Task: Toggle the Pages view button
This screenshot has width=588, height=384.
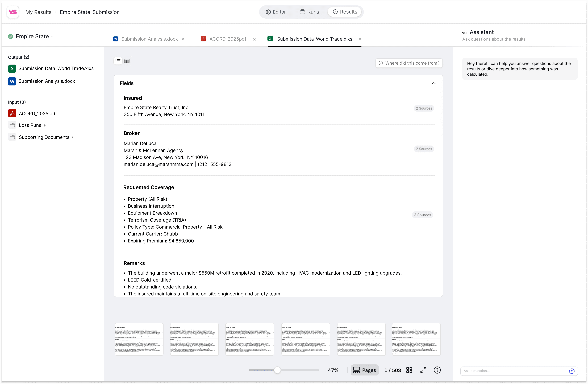Action: (x=364, y=370)
